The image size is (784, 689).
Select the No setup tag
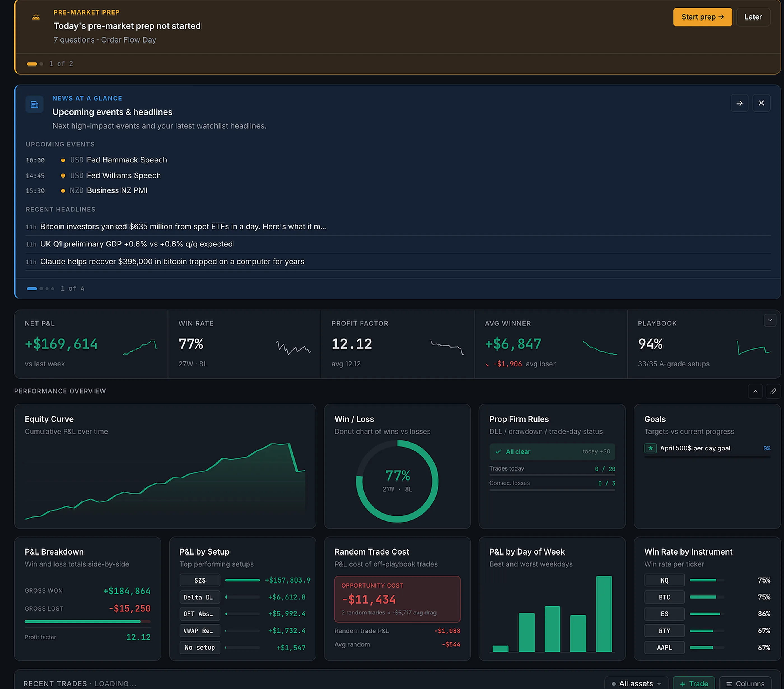200,648
